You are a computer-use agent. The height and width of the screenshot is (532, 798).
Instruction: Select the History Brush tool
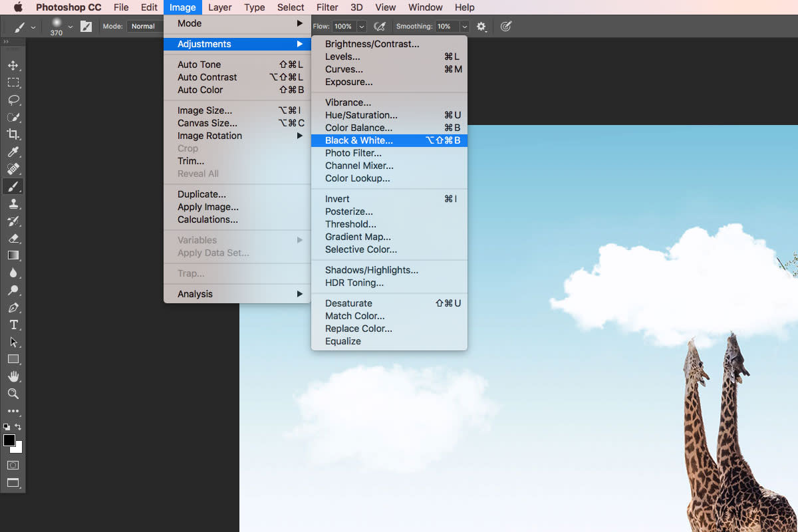coord(13,221)
